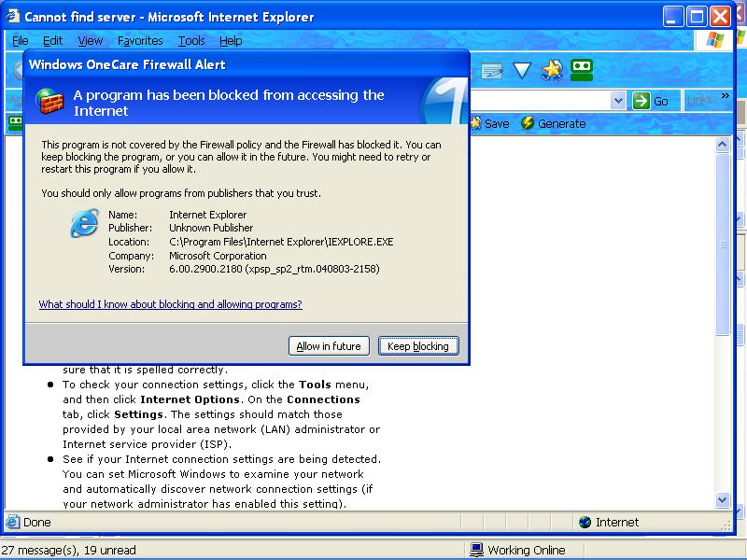Expand the Links toolbar chevron

coord(726,96)
